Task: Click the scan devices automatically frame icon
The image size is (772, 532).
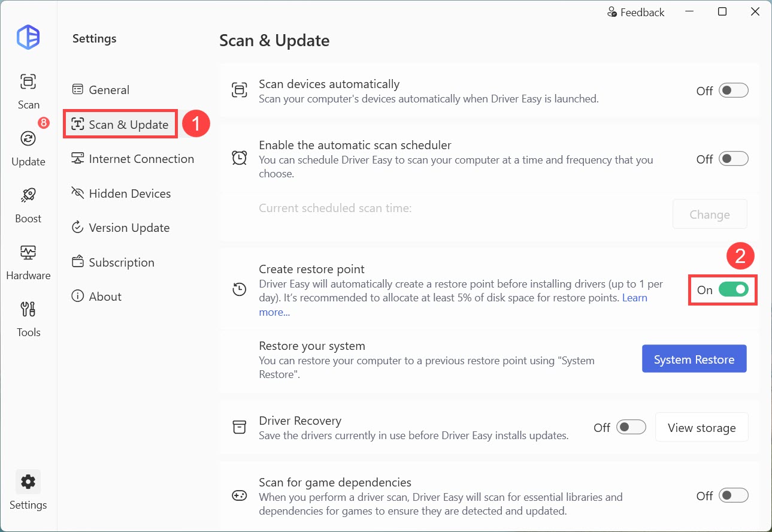Action: tap(239, 90)
